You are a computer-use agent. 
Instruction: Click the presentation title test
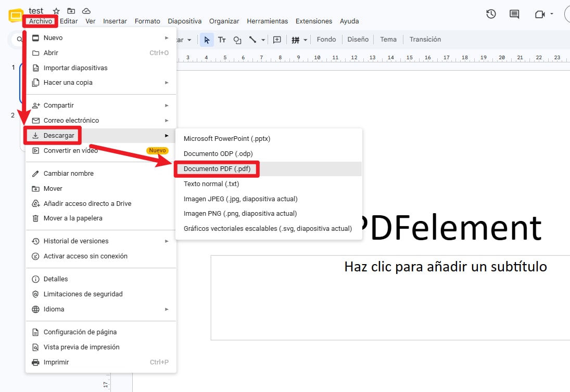pyautogui.click(x=36, y=11)
